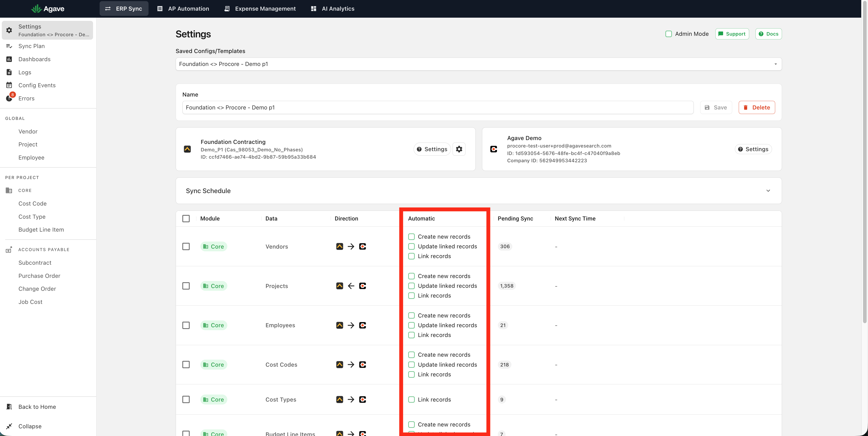Expand the Sync Schedule section
This screenshot has height=436, width=868.
pyautogui.click(x=768, y=191)
